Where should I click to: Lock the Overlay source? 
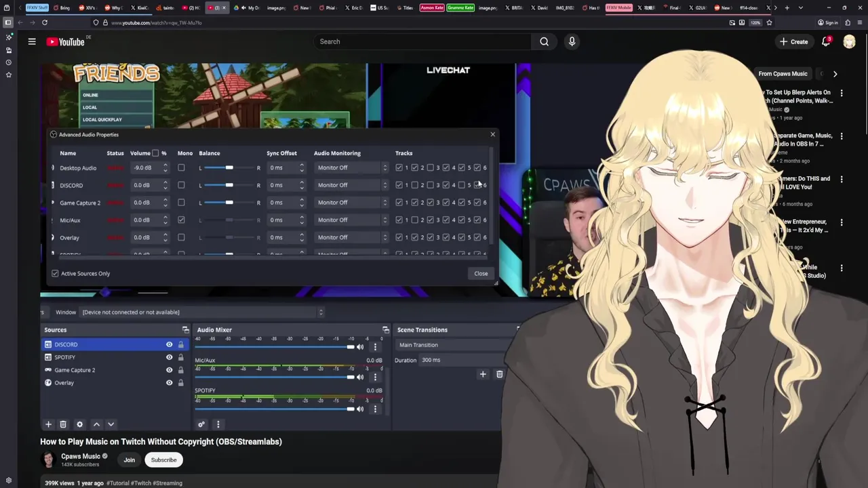(180, 383)
